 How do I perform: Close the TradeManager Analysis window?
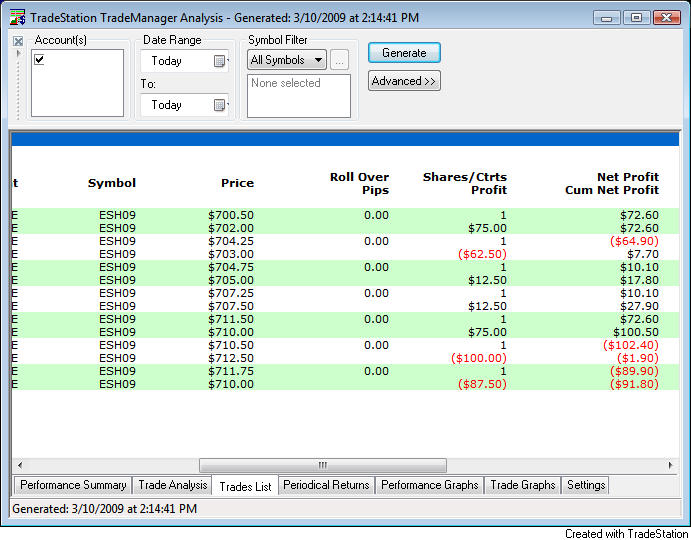click(x=667, y=18)
